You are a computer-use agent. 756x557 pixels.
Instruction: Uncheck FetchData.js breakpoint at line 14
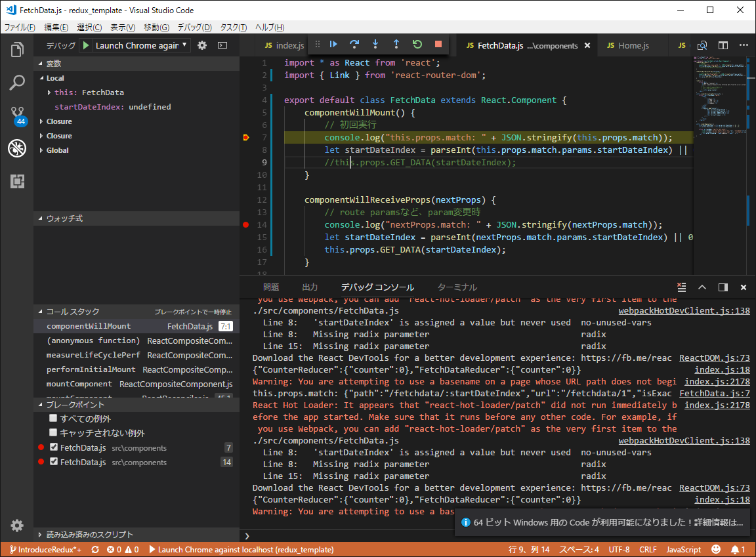(54, 463)
